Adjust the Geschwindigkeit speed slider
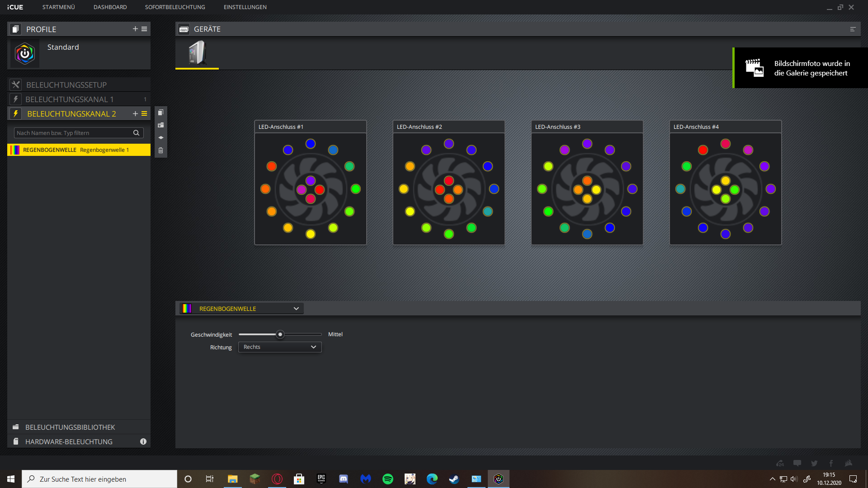The width and height of the screenshot is (868, 488). point(280,334)
